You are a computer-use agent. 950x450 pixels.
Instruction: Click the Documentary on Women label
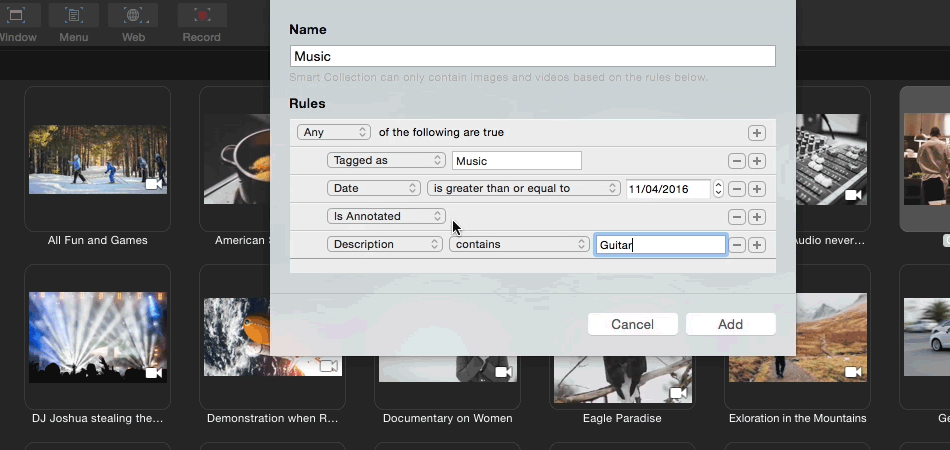[x=448, y=419]
